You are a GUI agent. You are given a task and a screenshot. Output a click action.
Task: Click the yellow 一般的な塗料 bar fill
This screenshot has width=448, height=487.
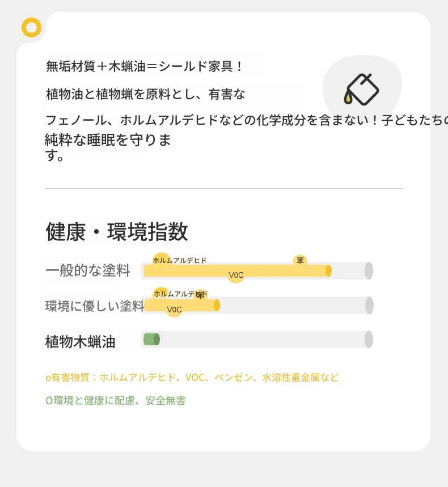tap(238, 270)
